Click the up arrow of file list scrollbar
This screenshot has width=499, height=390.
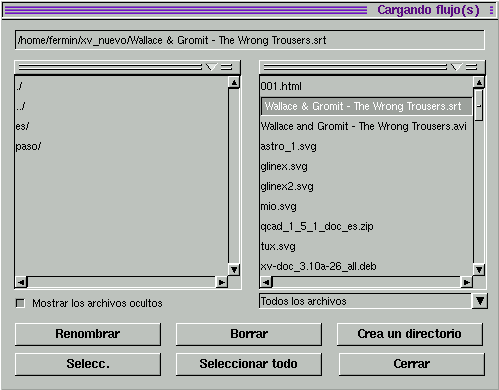tap(479, 82)
